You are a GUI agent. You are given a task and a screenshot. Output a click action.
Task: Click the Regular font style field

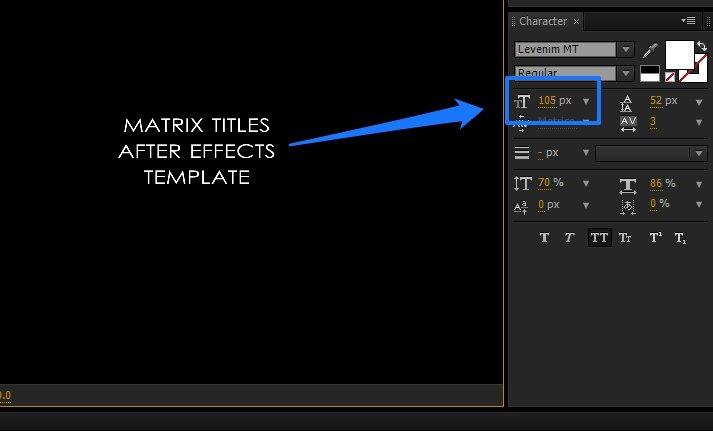566,73
